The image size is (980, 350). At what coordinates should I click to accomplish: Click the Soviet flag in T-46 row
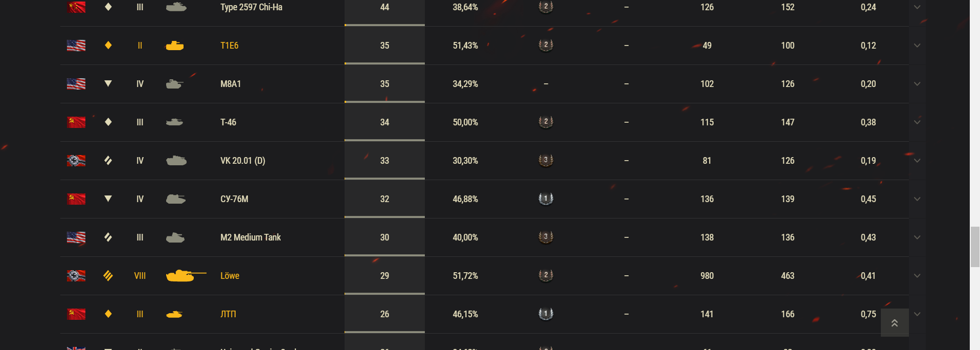point(76,122)
